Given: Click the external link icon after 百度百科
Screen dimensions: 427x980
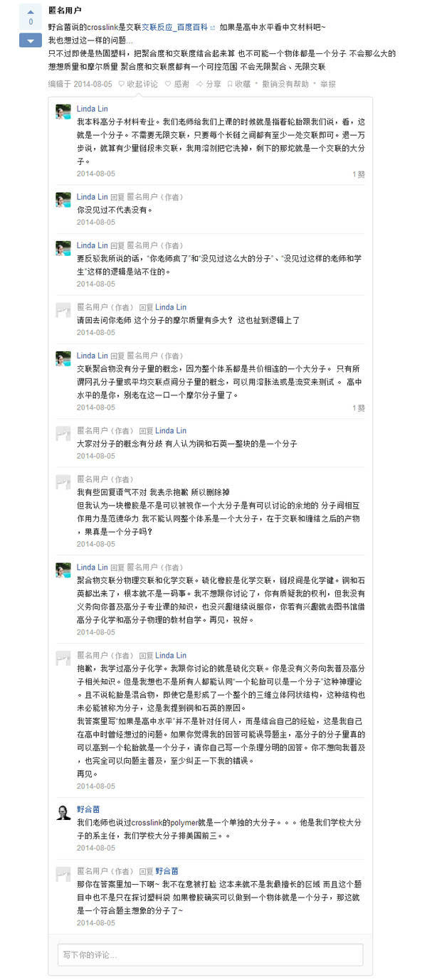Looking at the screenshot, I should coord(213,28).
